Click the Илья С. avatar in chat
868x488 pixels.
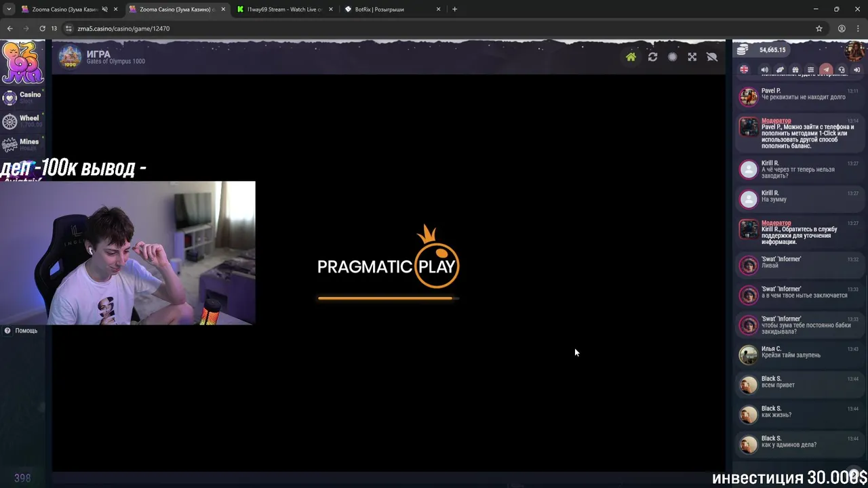click(x=749, y=354)
